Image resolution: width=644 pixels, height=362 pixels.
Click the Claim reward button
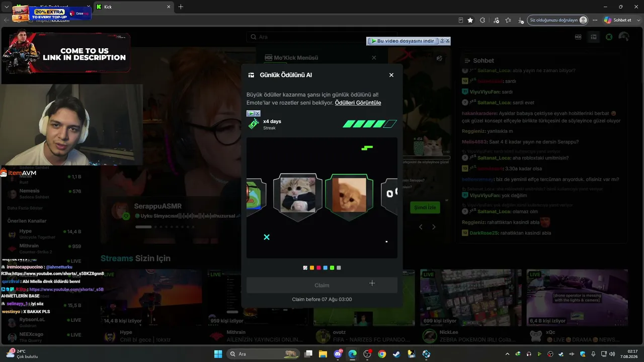click(322, 285)
